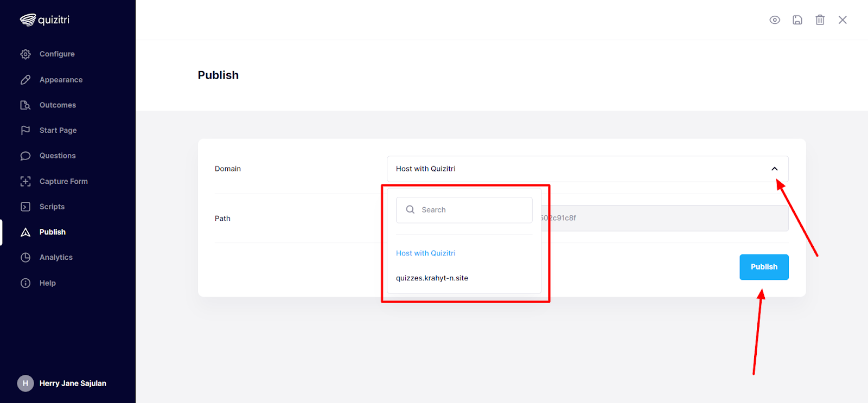This screenshot has width=868, height=403.
Task: Open the Help page
Action: point(47,283)
